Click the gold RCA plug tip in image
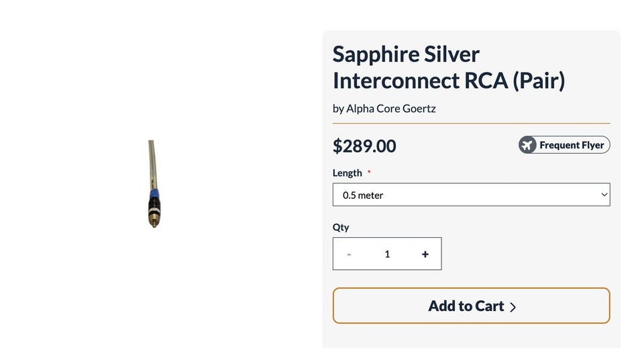644x352 pixels. 154,222
